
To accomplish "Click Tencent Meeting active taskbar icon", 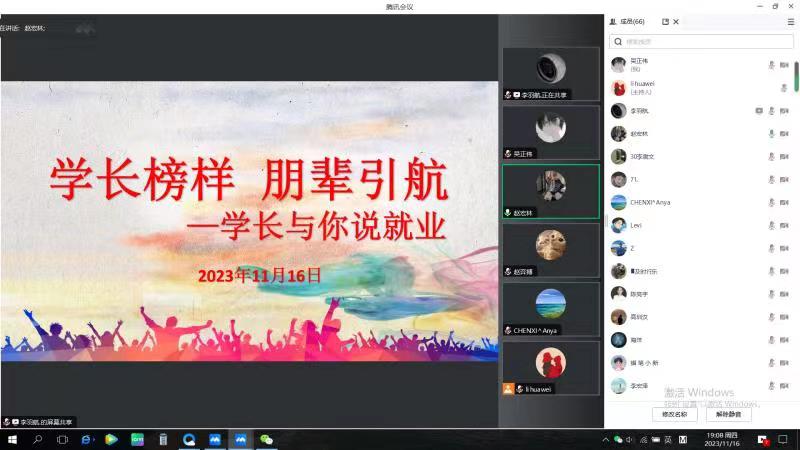I will point(240,439).
